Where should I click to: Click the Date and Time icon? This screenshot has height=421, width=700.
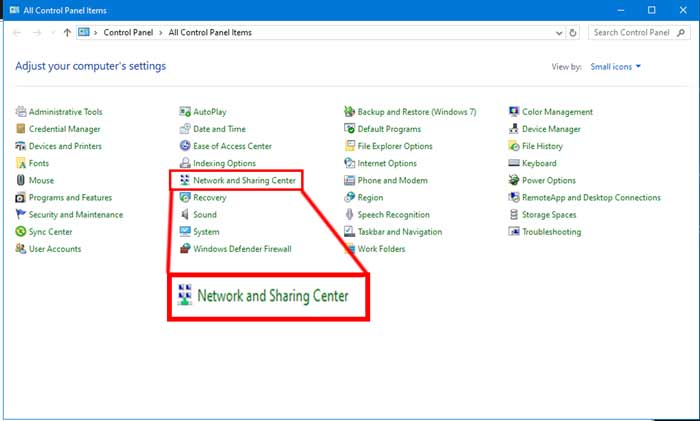tap(185, 129)
